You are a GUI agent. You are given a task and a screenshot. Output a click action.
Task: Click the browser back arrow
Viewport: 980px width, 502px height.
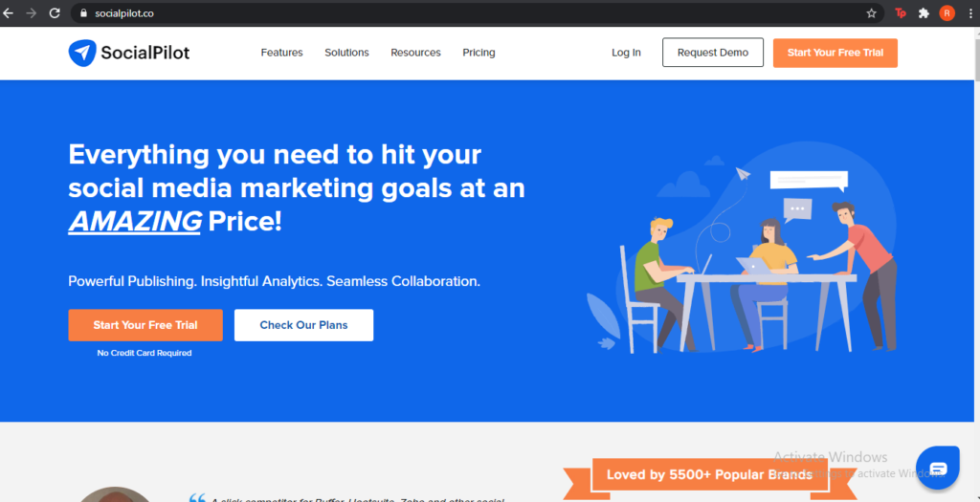pyautogui.click(x=9, y=13)
